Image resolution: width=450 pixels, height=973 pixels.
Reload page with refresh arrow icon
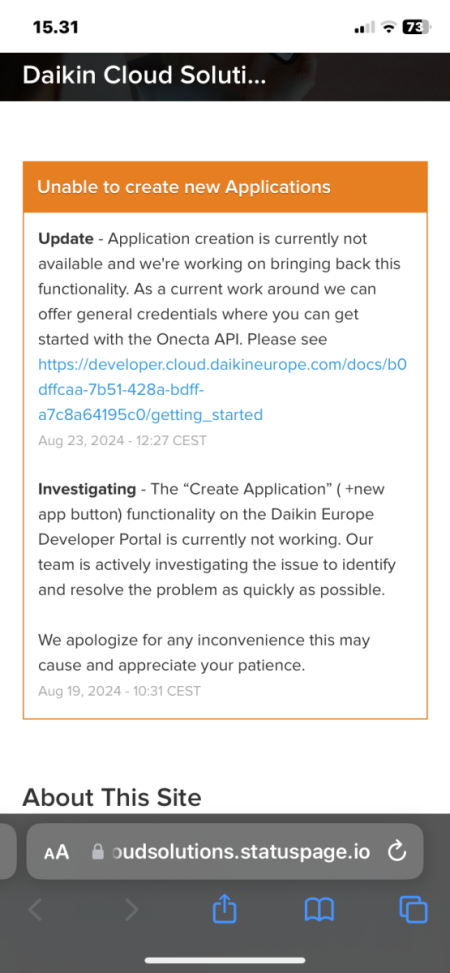(x=396, y=852)
